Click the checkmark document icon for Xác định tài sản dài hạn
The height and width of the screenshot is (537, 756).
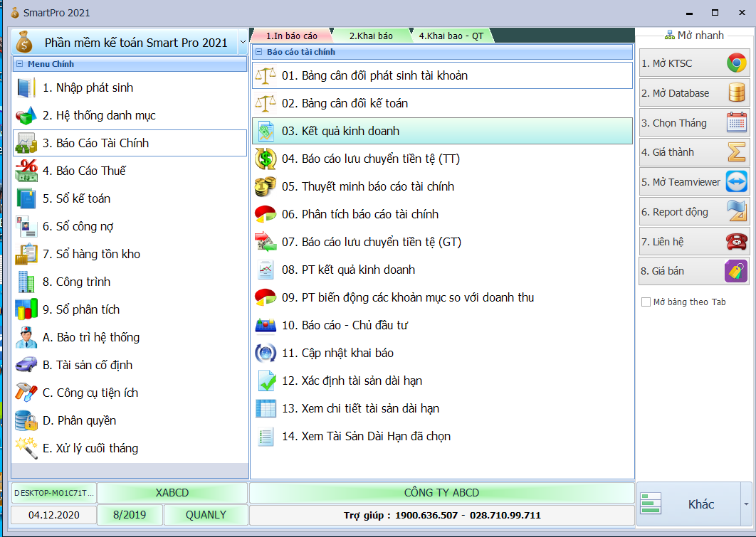(x=266, y=381)
